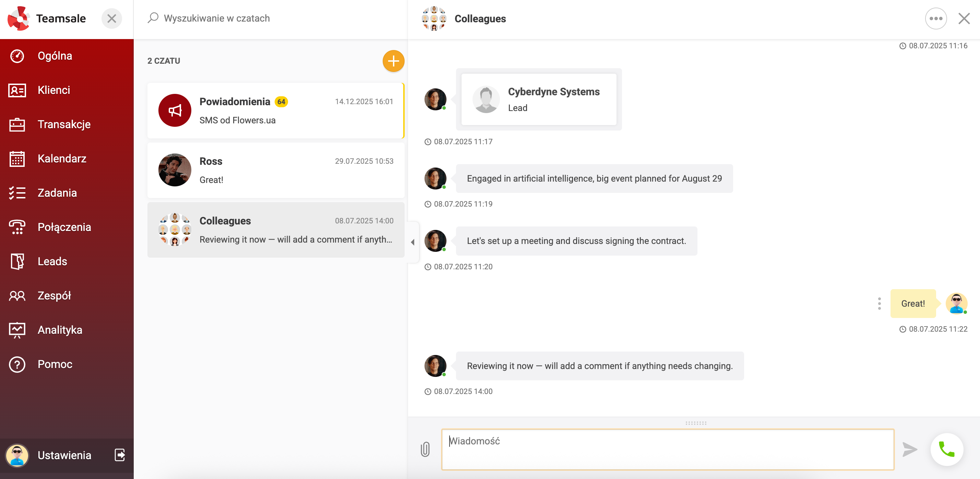Collapse the chat list panel arrow
The height and width of the screenshot is (479, 980).
coord(413,242)
